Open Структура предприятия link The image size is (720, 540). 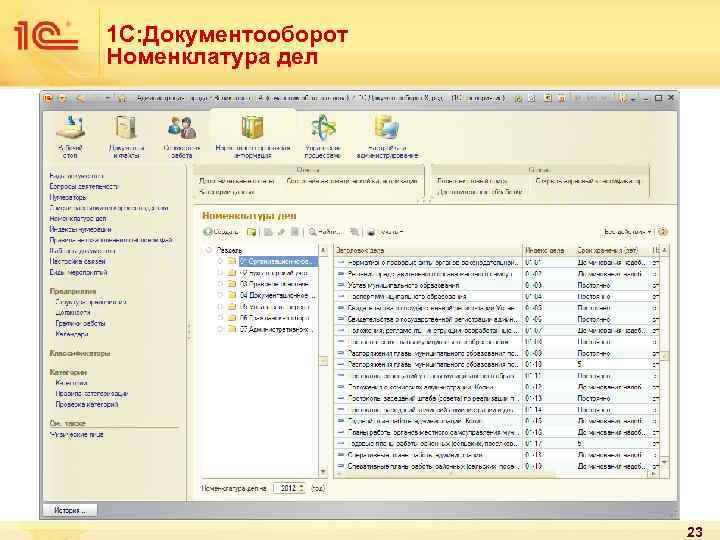[x=91, y=302]
